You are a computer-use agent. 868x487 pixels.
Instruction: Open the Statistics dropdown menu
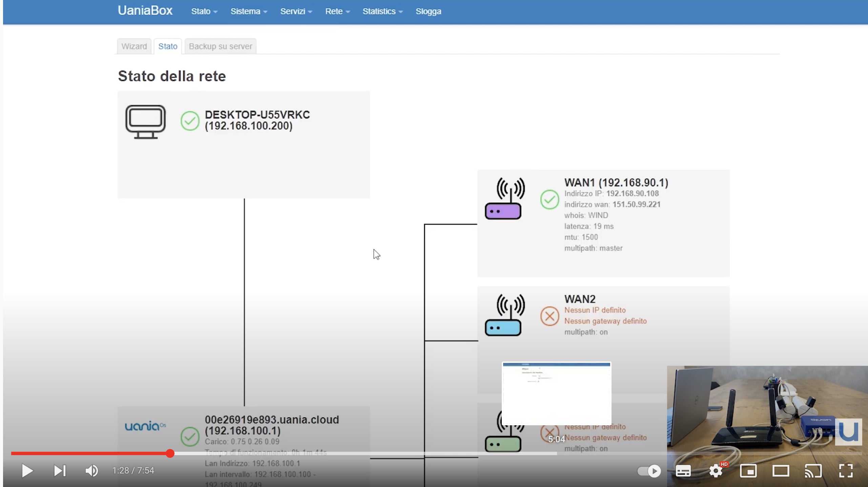click(x=383, y=12)
